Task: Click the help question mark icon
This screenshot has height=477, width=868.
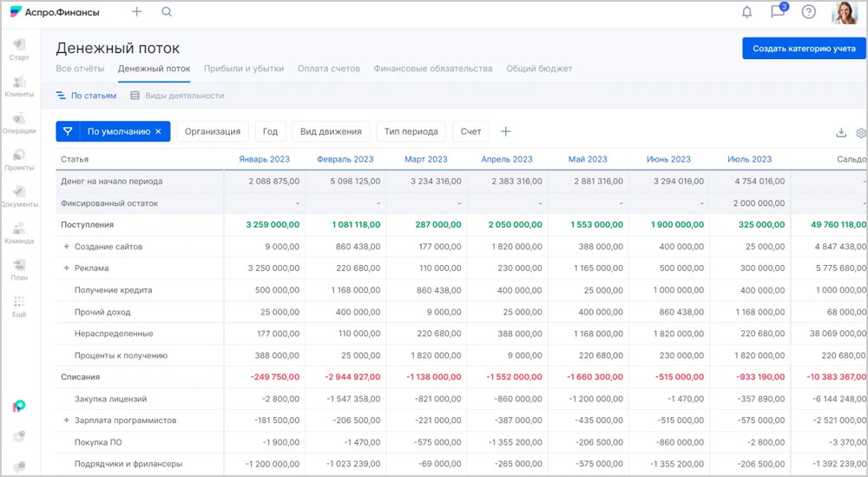Action: pyautogui.click(x=808, y=12)
